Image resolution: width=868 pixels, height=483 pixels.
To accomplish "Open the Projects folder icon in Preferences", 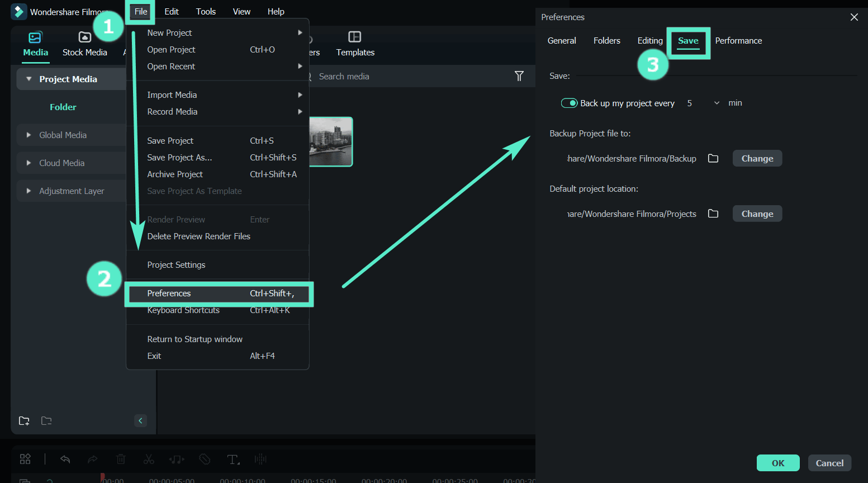I will coord(713,214).
